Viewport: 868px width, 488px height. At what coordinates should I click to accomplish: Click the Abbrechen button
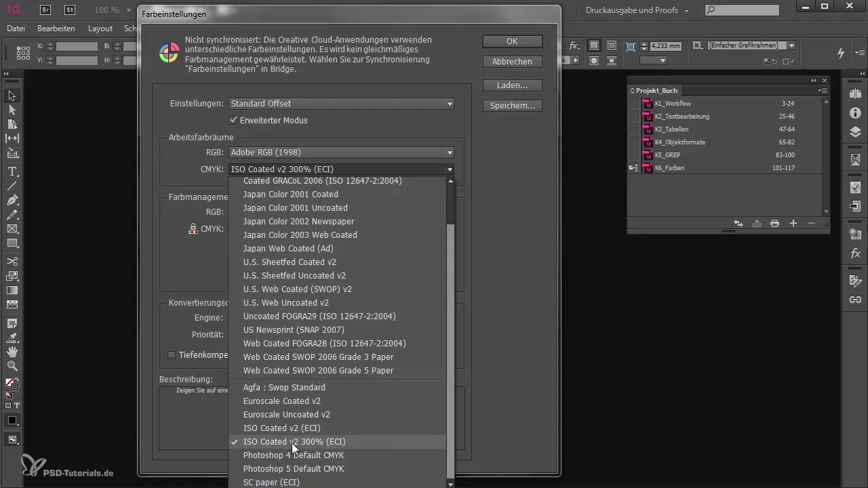click(x=512, y=62)
